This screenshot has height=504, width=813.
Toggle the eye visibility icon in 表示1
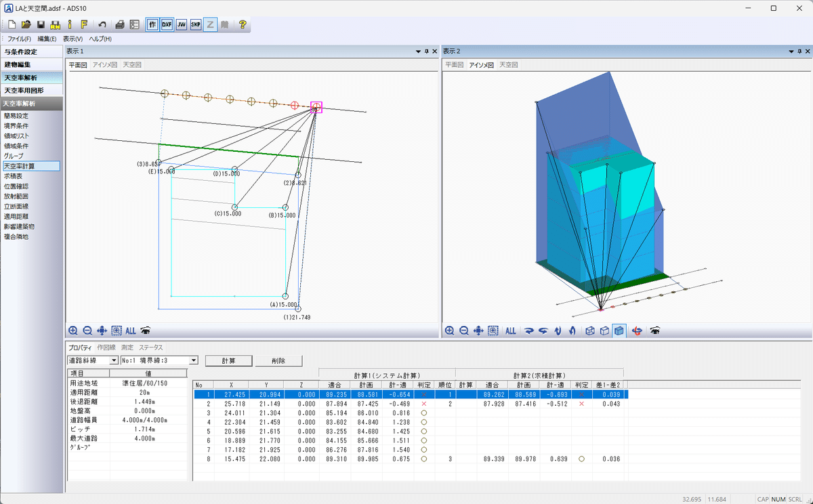145,331
